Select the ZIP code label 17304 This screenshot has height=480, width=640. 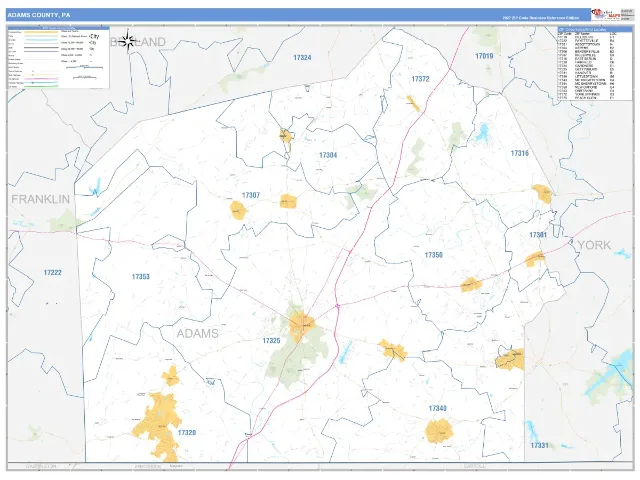tap(328, 155)
